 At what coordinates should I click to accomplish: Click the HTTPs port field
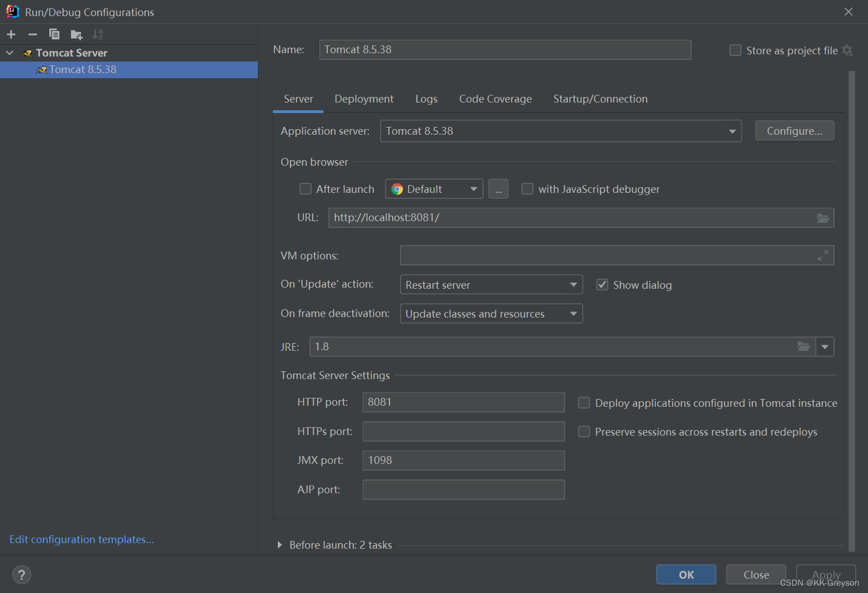click(x=463, y=431)
